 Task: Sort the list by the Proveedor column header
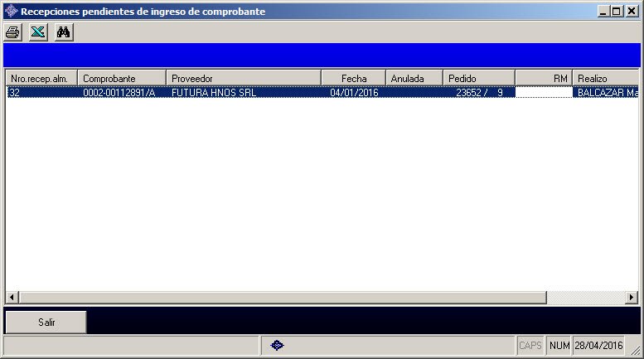click(244, 78)
